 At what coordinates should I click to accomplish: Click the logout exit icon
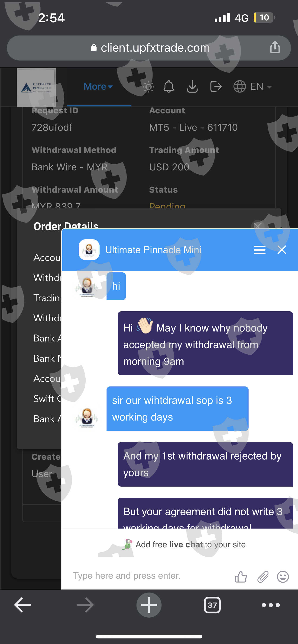216,86
